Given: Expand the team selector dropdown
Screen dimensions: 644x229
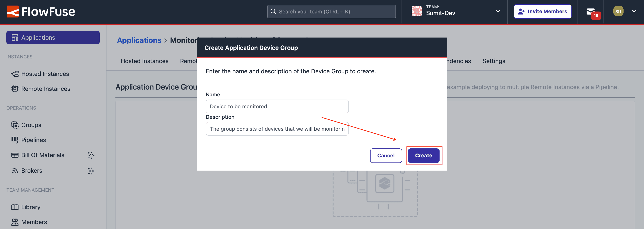Looking at the screenshot, I should coord(498,11).
